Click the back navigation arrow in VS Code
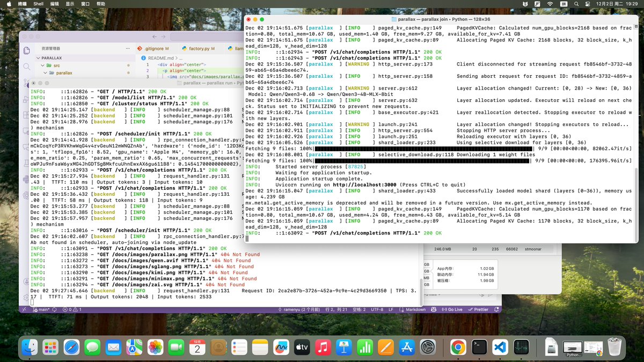Image resolution: width=644 pixels, height=362 pixels. pyautogui.click(x=155, y=37)
